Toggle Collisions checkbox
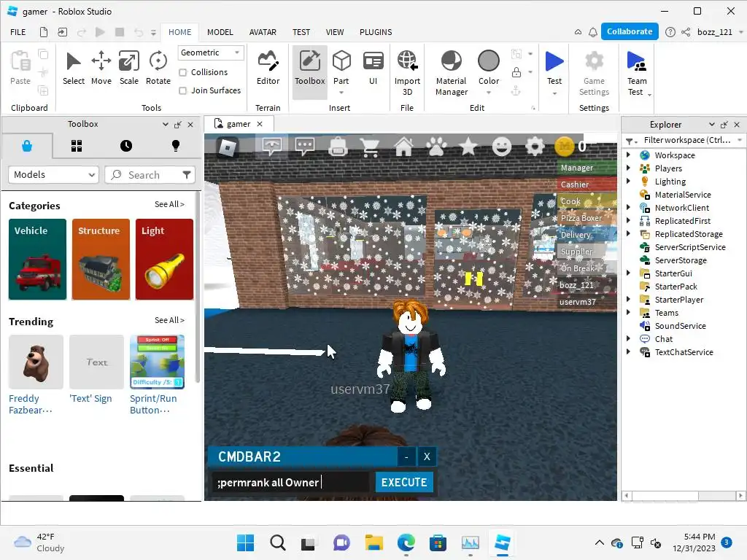 click(x=182, y=72)
